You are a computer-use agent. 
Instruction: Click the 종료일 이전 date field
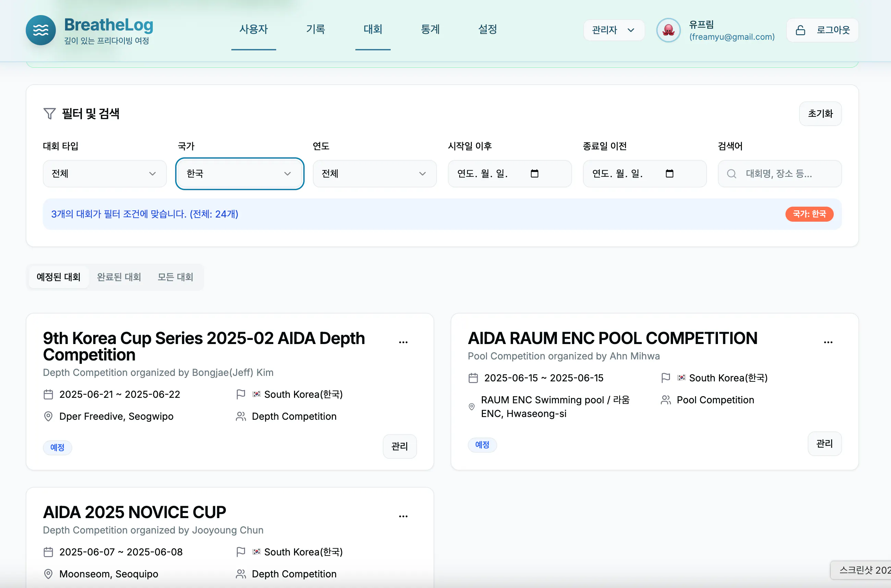(x=645, y=174)
